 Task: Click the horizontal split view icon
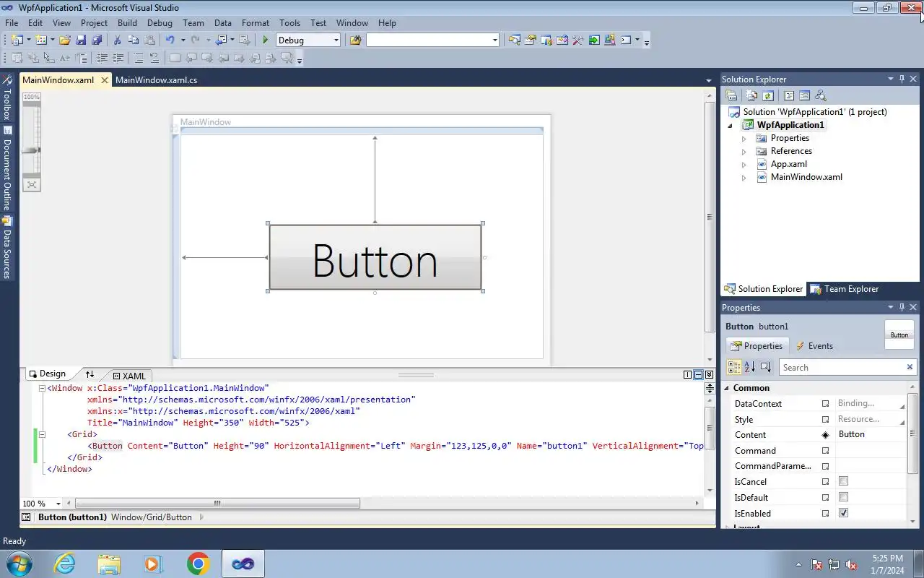(x=698, y=374)
